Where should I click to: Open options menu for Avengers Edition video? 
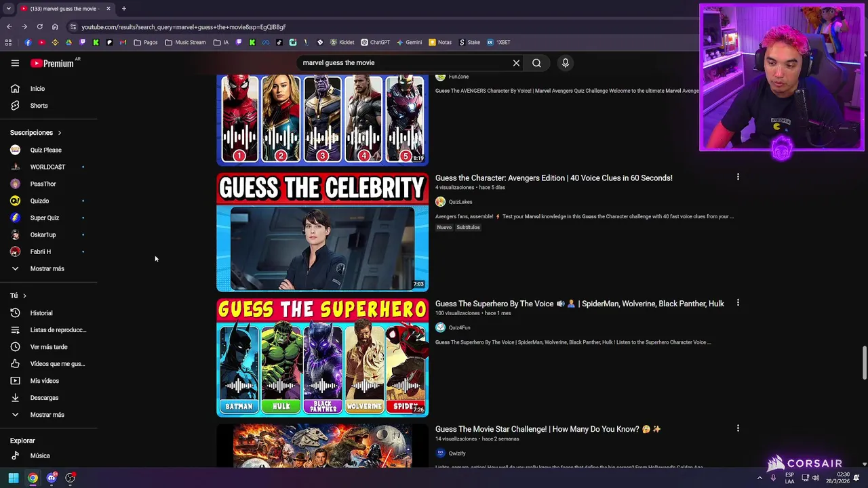738,177
